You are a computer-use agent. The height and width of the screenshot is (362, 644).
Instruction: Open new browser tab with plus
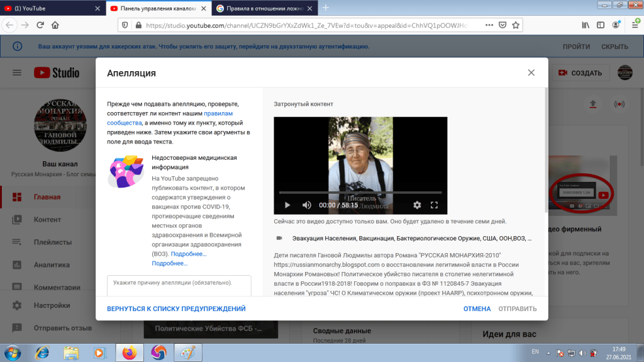326,8
